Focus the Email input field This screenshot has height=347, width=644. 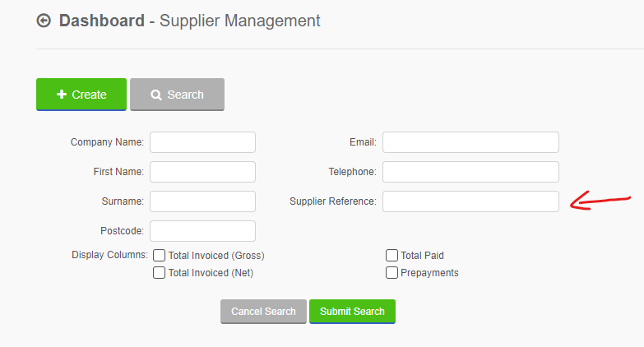pyautogui.click(x=470, y=142)
